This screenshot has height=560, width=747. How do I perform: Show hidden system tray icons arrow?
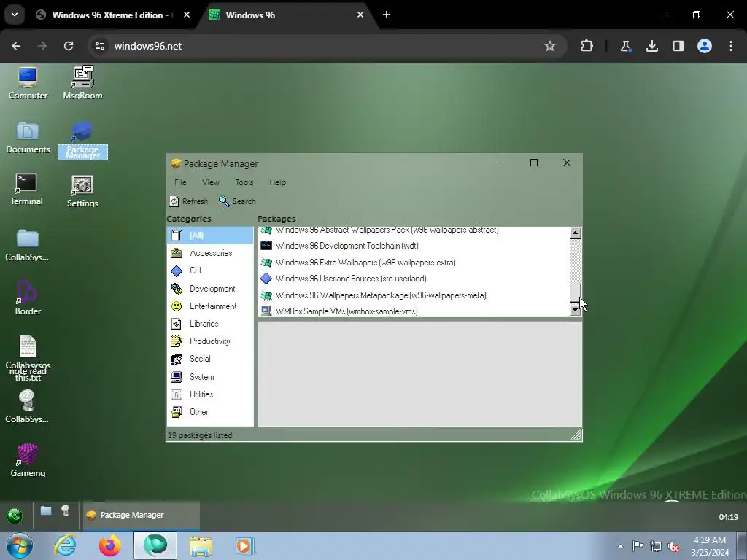[x=620, y=547]
